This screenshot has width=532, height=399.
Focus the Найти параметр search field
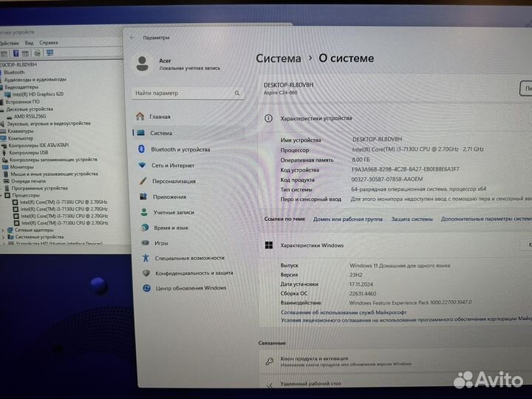point(188,93)
